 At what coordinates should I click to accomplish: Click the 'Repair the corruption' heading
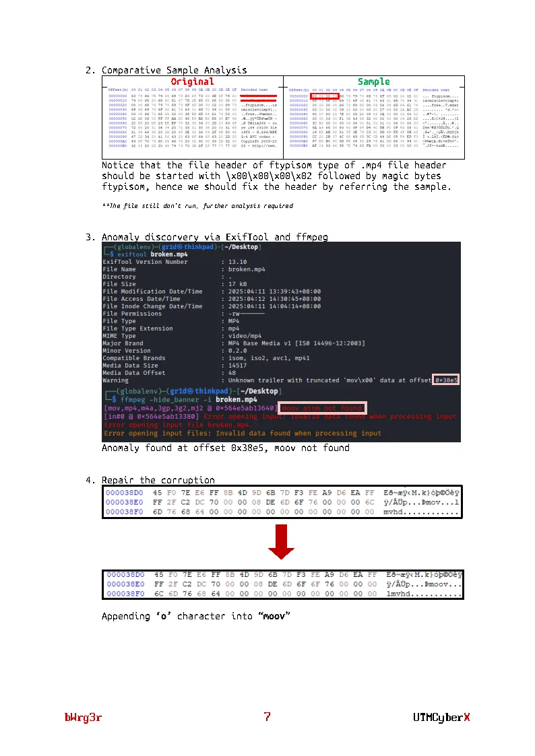tap(158, 480)
